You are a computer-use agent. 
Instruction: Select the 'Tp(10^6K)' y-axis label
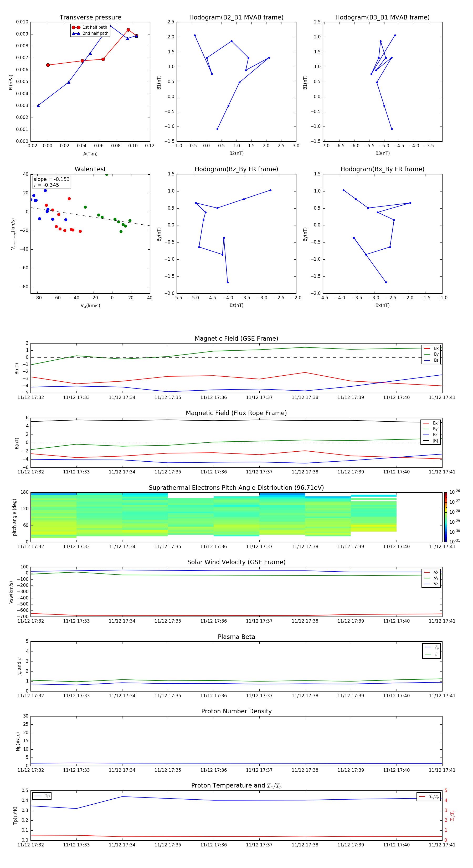click(15, 815)
